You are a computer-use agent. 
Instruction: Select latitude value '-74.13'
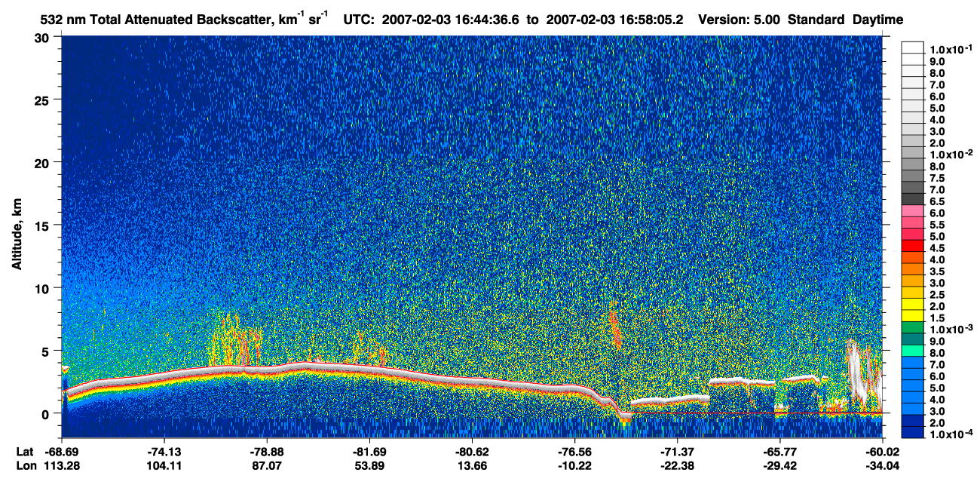pyautogui.click(x=164, y=451)
